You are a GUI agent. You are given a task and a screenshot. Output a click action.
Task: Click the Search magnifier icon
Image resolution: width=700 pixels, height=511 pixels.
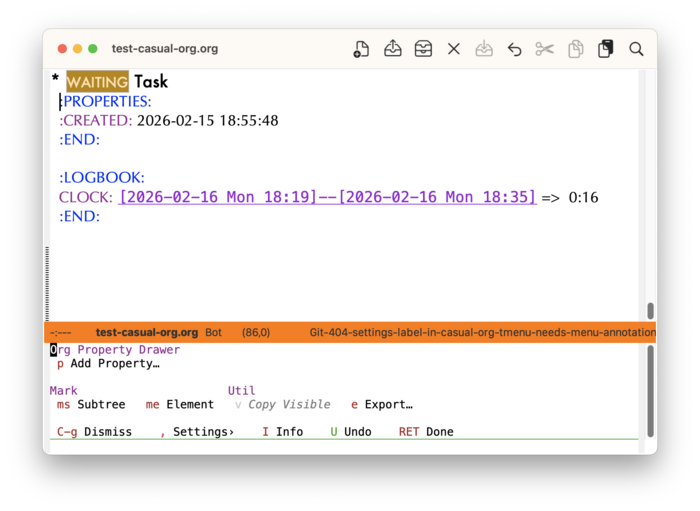coord(636,49)
